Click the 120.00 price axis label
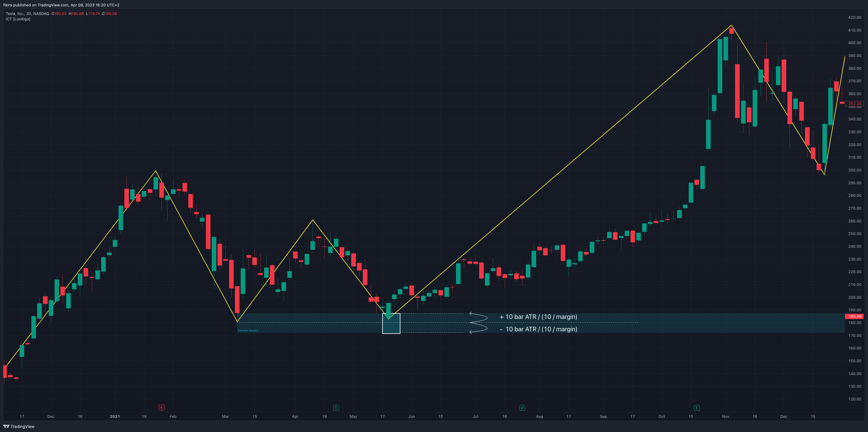 (855, 399)
